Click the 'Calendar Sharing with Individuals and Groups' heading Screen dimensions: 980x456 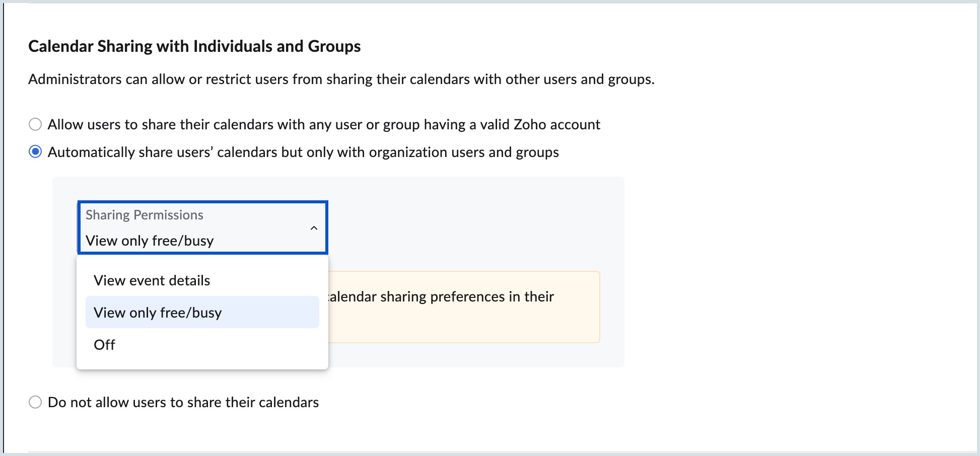click(x=195, y=46)
